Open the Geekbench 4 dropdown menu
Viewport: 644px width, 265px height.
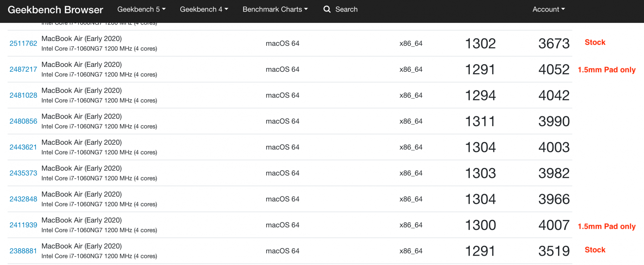pyautogui.click(x=204, y=9)
